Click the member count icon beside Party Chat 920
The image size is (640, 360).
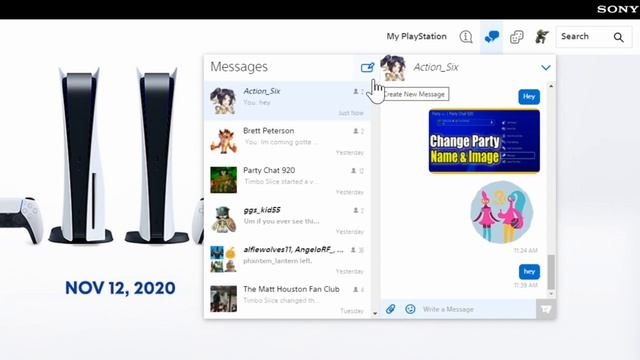(x=353, y=171)
